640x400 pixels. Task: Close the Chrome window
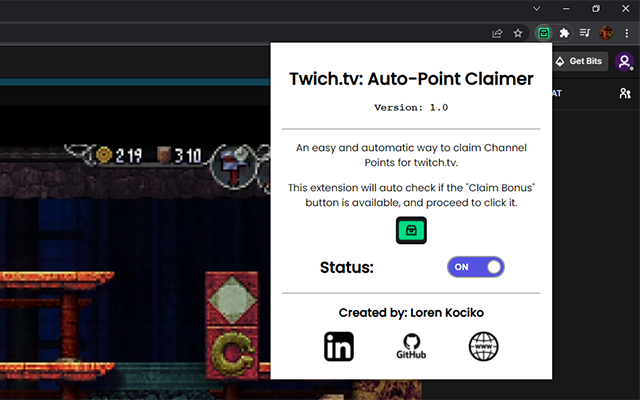(x=625, y=8)
